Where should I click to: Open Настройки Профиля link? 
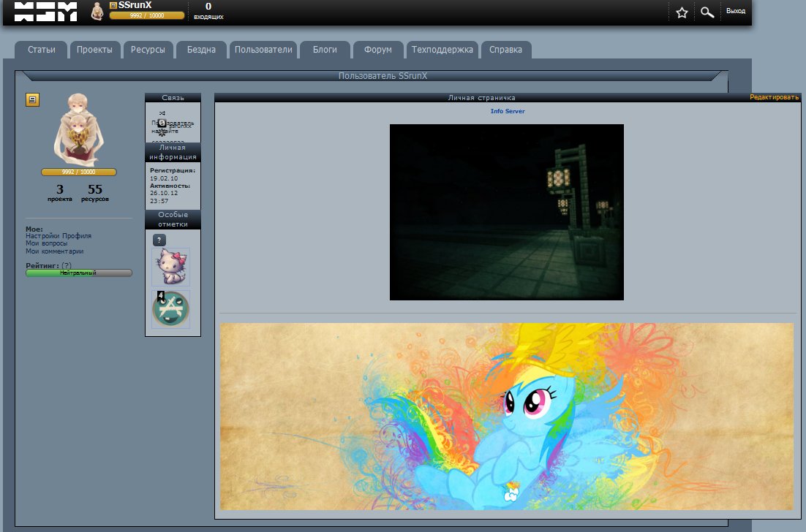tap(59, 236)
